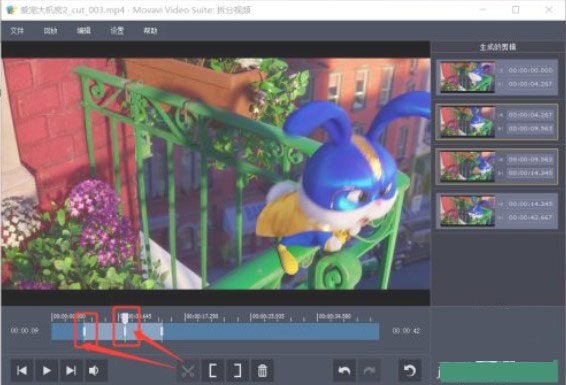
Task: Select the segment thumbnail starting at 00:00:00.000
Action: pos(467,77)
